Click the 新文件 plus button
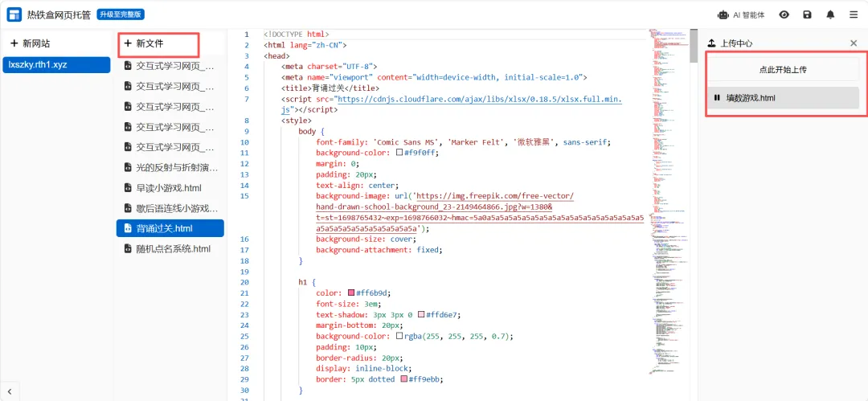This screenshot has height=401, width=868. (x=128, y=43)
